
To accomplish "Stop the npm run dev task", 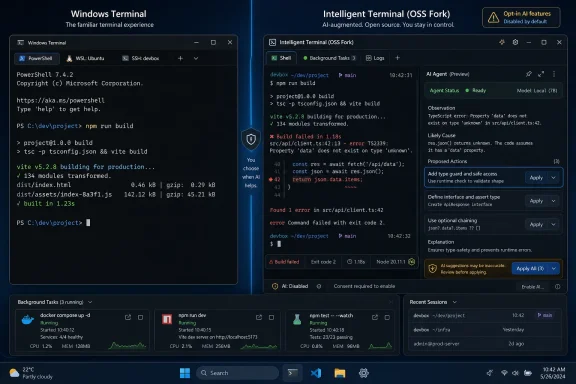I will pyautogui.click(x=271, y=317).
